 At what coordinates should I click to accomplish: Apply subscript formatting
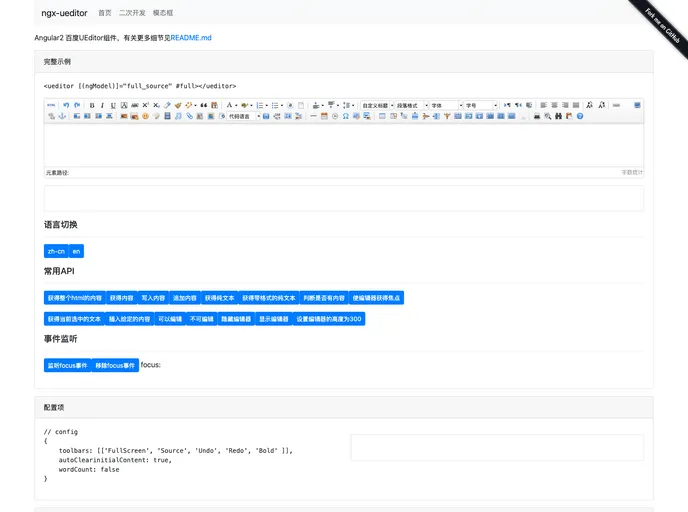pos(156,105)
